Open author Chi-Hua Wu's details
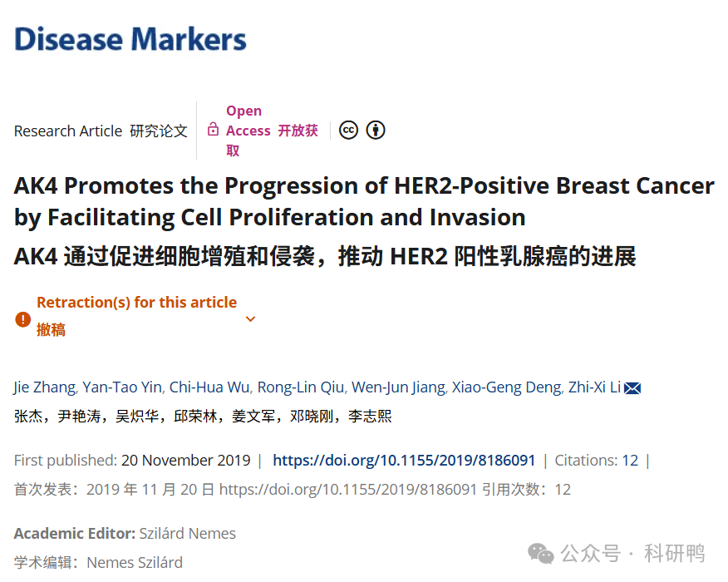 (209, 387)
